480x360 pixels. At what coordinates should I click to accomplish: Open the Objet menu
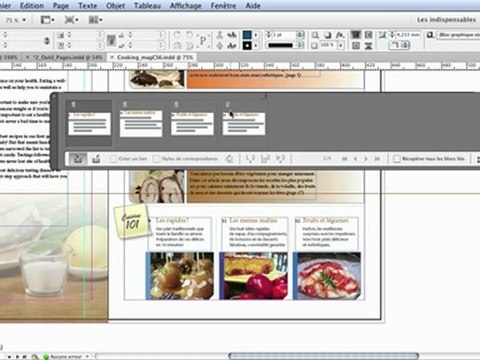[115, 6]
